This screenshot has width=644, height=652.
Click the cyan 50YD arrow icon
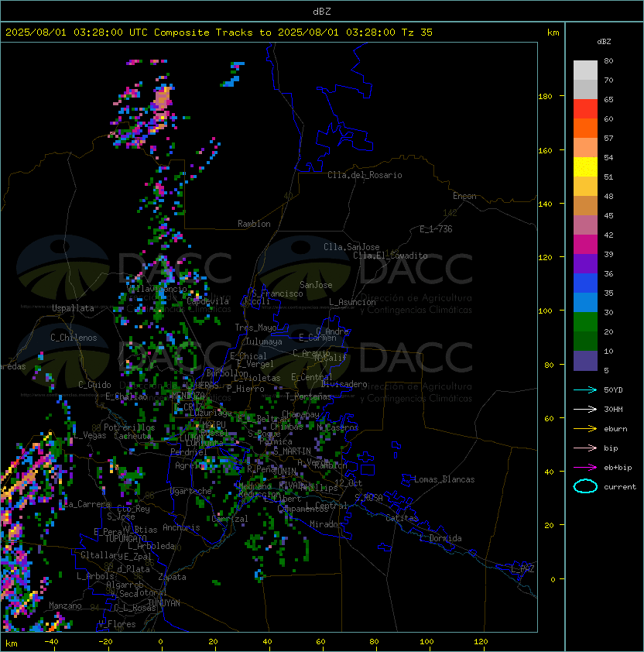coord(585,389)
